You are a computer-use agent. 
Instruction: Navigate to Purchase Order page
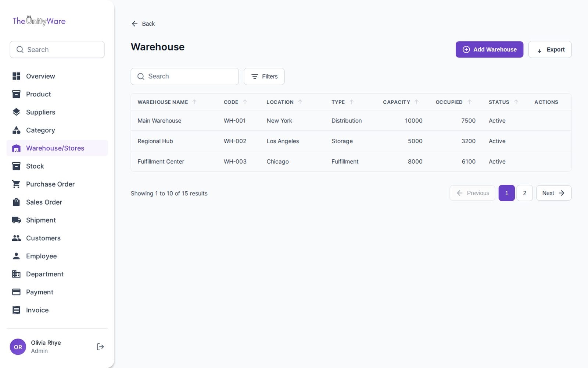[57, 184]
